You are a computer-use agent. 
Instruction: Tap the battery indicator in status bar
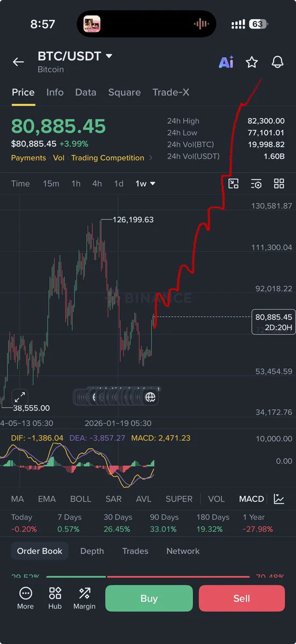click(258, 24)
